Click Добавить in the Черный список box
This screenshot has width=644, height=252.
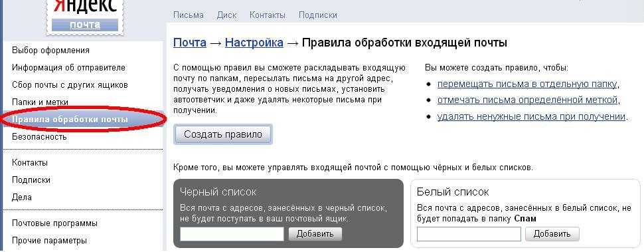315,234
